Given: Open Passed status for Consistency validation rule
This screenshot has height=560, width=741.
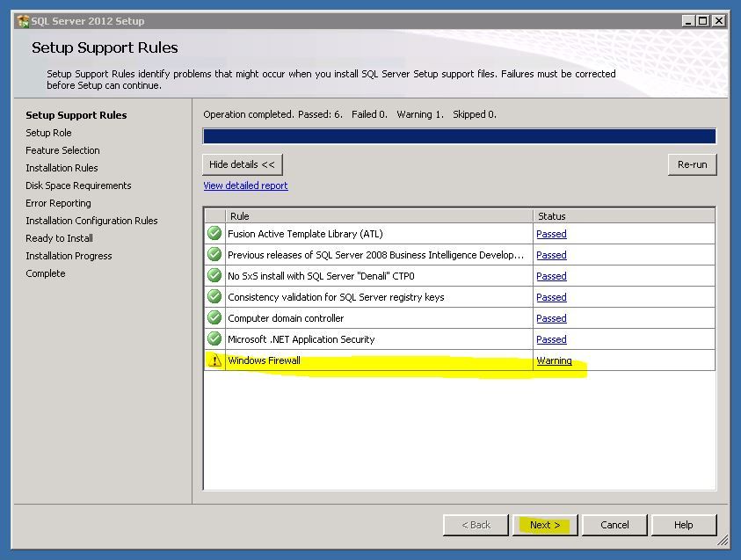Looking at the screenshot, I should pyautogui.click(x=551, y=297).
